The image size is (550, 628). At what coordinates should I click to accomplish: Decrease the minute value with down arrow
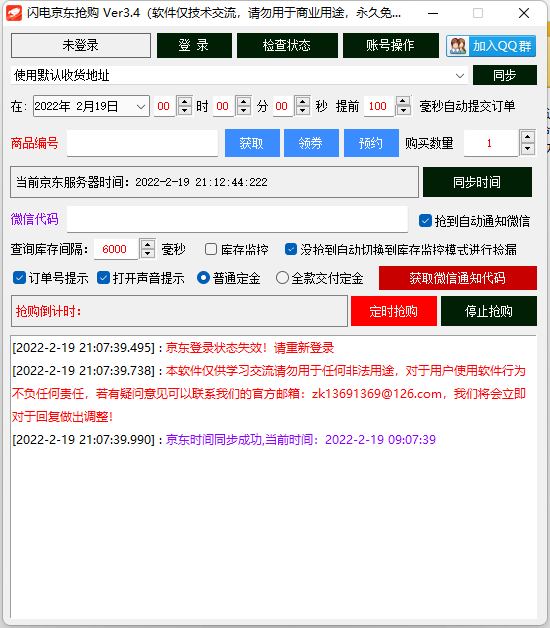coord(244,111)
